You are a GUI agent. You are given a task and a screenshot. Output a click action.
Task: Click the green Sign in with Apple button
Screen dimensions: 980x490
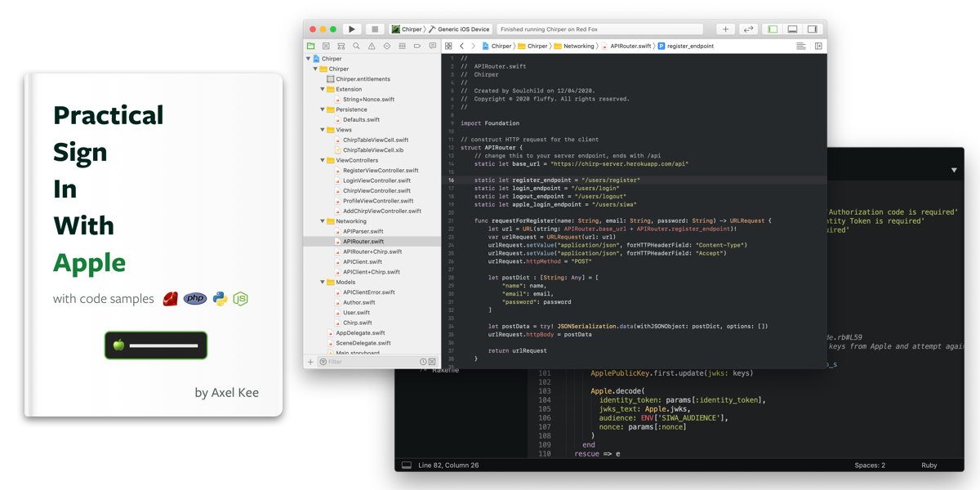[x=156, y=345]
